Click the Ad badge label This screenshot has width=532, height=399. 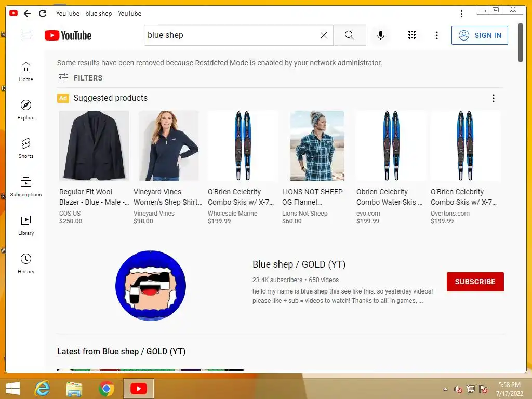pos(63,98)
